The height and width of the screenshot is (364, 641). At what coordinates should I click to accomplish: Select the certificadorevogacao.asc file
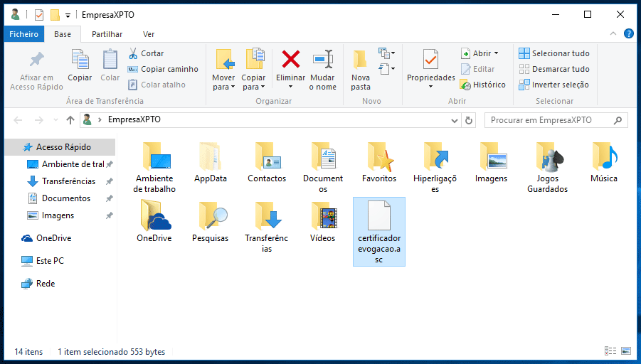point(379,232)
